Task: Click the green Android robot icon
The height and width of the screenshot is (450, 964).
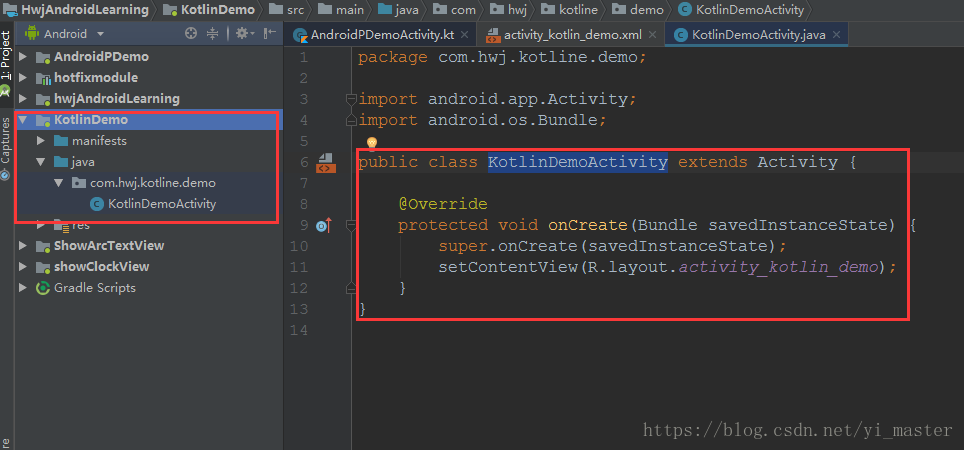Action: [31, 34]
